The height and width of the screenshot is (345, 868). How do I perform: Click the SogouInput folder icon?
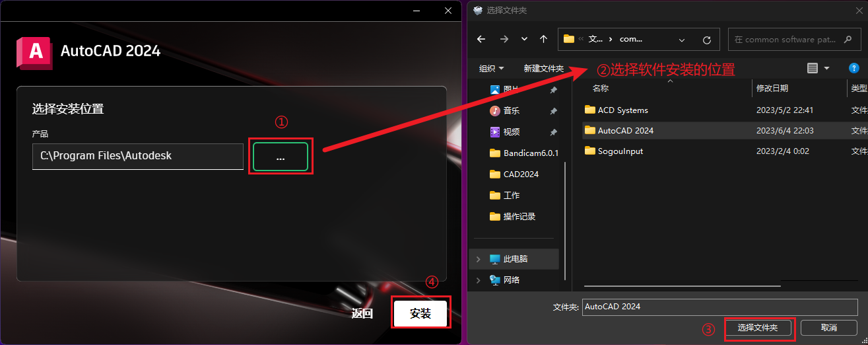click(590, 151)
